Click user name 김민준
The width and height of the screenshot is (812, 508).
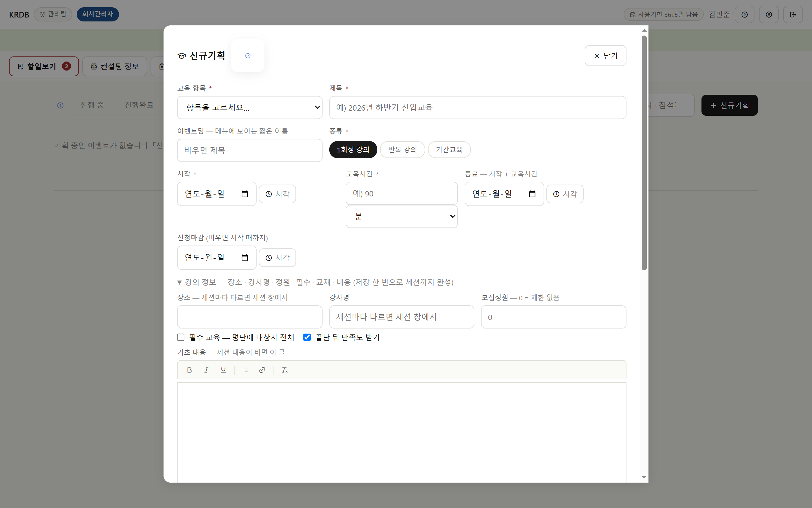(719, 14)
